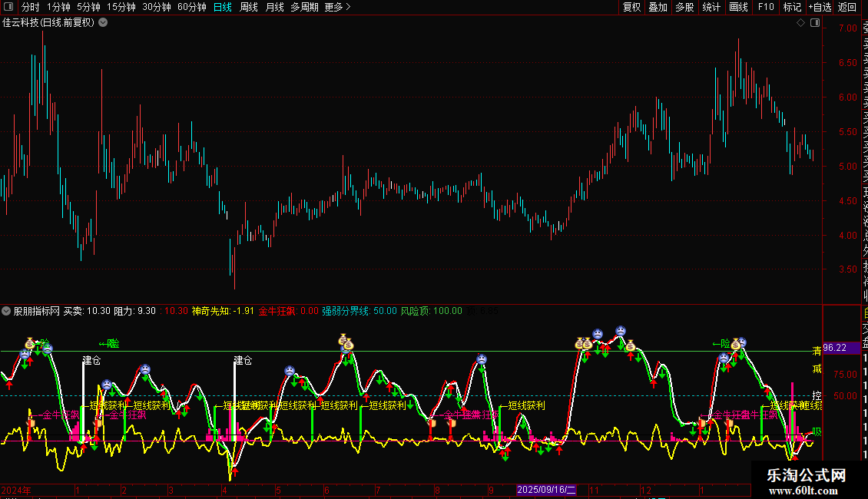Click the diamond icon in main chart

click(800, 23)
